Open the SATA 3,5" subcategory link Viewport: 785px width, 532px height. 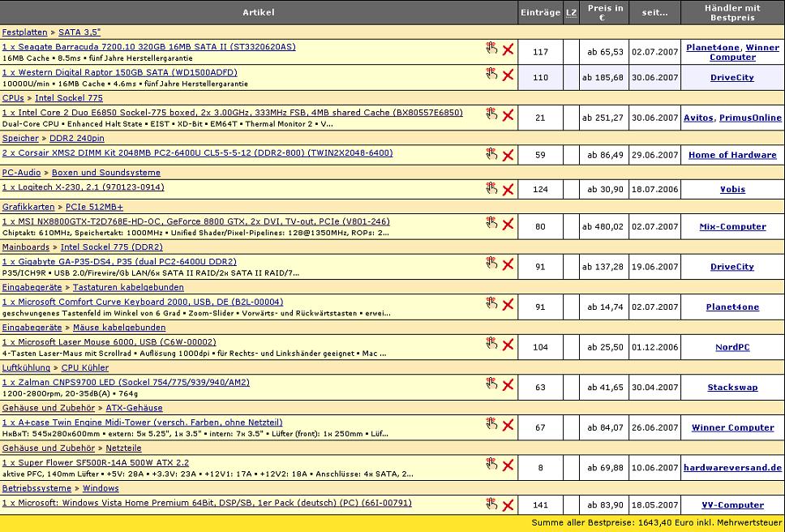click(x=79, y=32)
